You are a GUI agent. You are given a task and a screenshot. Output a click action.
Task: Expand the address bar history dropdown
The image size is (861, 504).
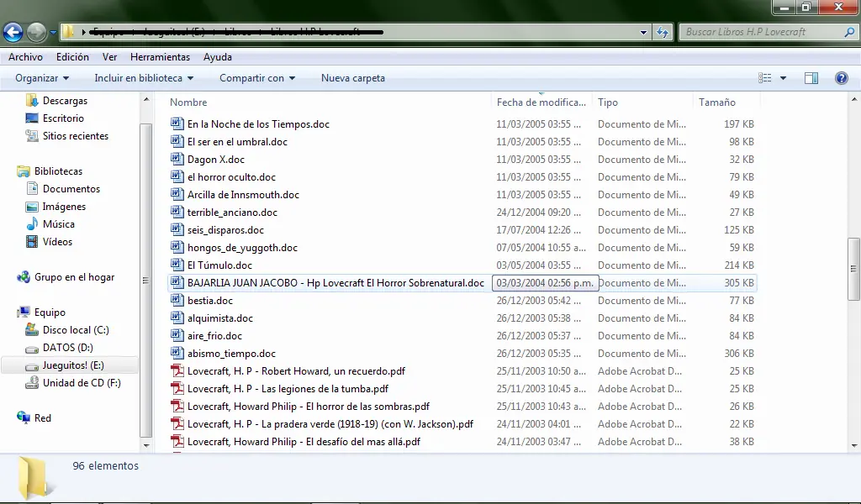(x=643, y=33)
